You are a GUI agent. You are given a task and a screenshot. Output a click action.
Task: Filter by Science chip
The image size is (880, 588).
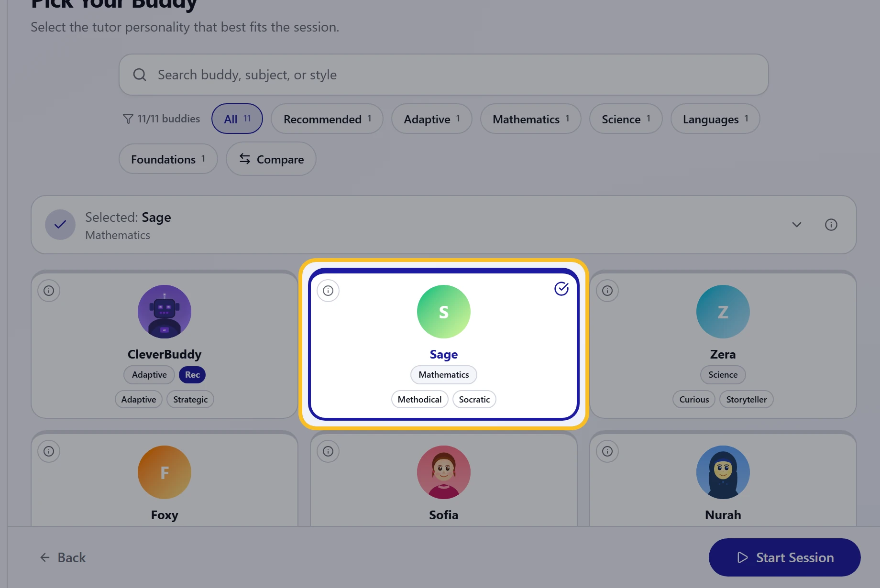tap(626, 119)
